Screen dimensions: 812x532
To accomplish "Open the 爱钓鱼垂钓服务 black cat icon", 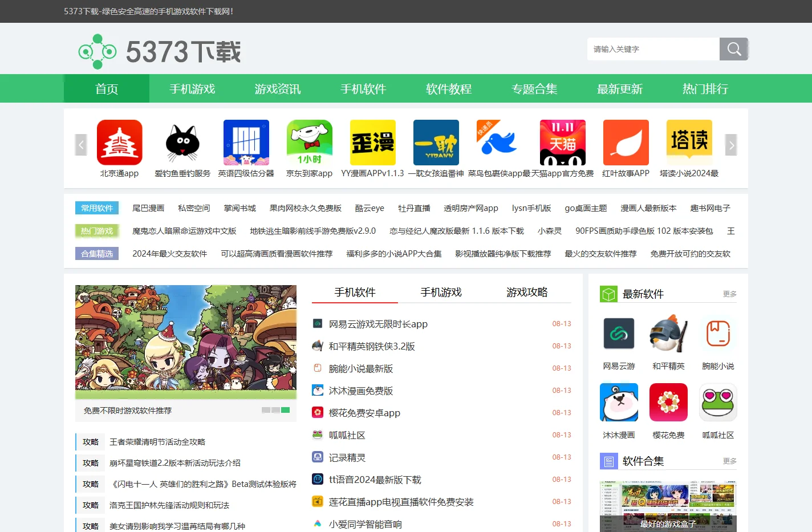I will [182, 143].
